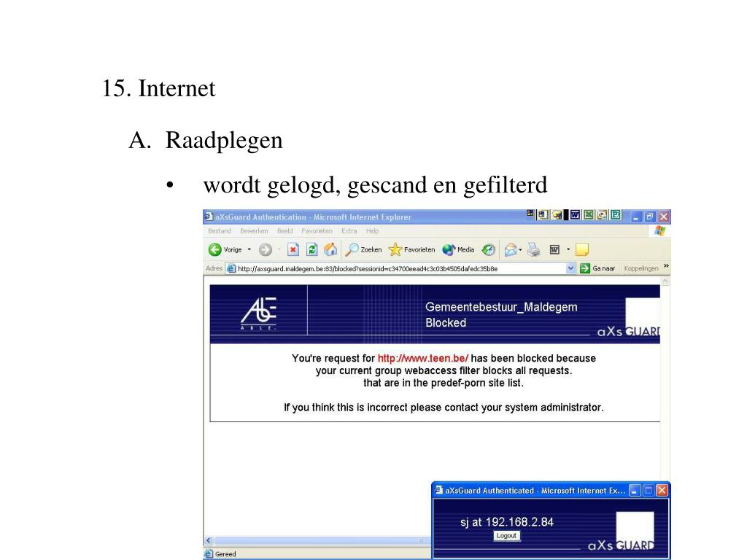Expand the Word edit dropdown arrow
The image size is (747, 560).
pos(568,249)
